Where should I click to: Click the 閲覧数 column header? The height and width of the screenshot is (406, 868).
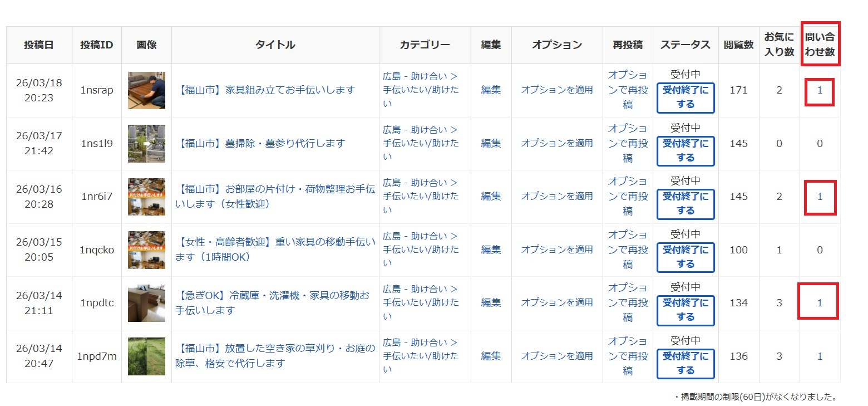coord(738,45)
